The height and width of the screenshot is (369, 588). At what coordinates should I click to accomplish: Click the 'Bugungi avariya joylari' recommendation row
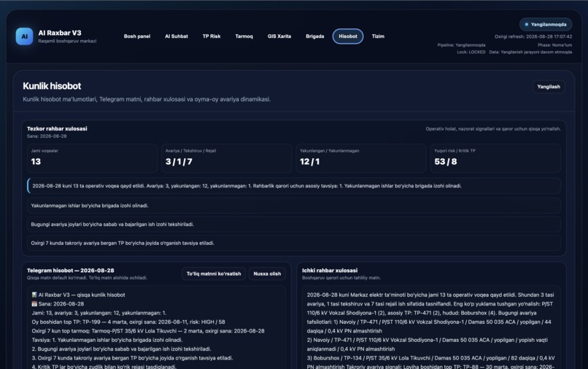293,225
